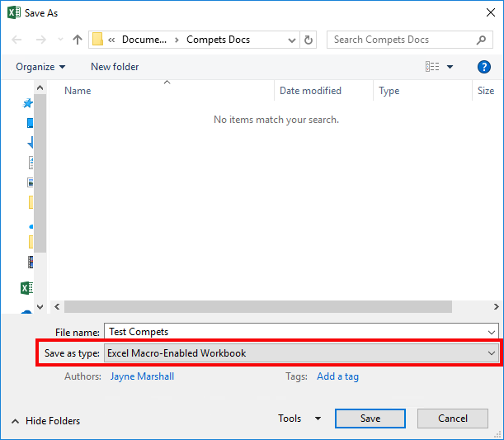Open the Help question mark

point(483,67)
